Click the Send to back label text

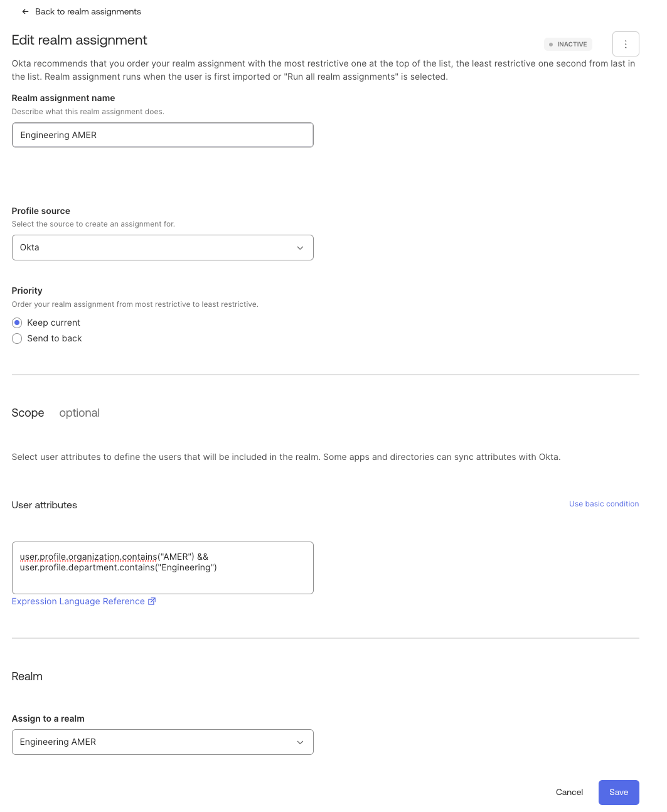[x=55, y=339]
